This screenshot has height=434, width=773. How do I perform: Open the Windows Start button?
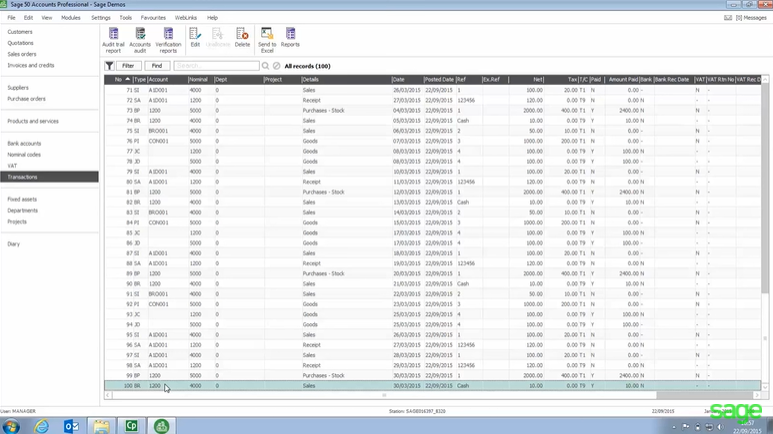pyautogui.click(x=11, y=426)
